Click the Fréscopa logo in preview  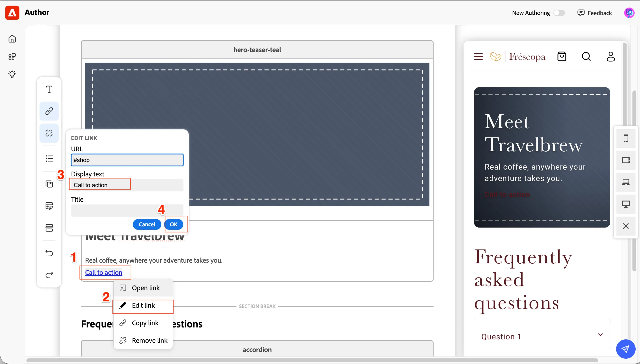pyautogui.click(x=517, y=57)
